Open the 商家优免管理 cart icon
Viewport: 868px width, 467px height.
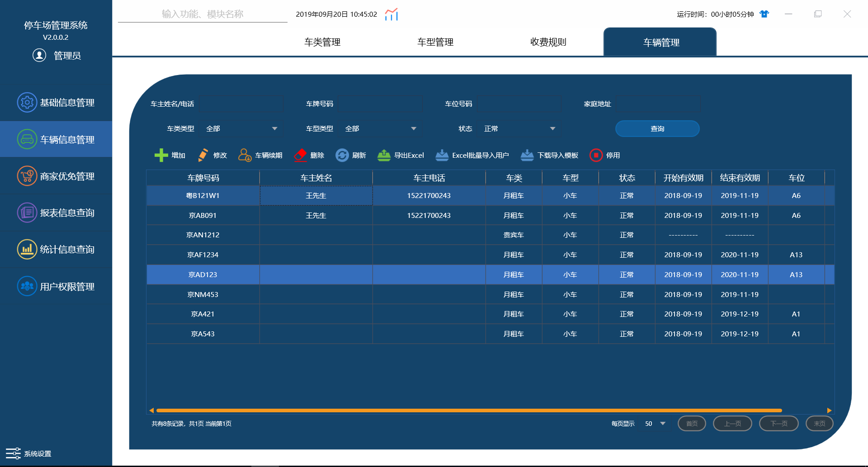27,176
